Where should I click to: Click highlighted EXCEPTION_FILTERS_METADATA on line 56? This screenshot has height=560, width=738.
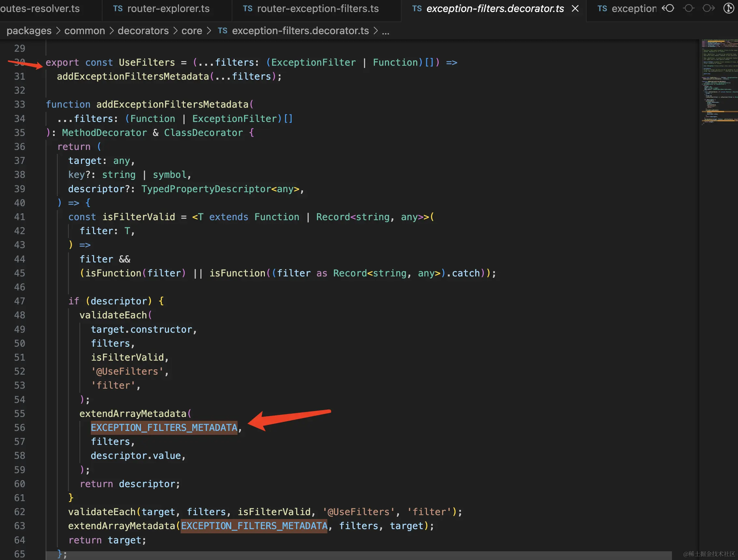[x=164, y=428]
